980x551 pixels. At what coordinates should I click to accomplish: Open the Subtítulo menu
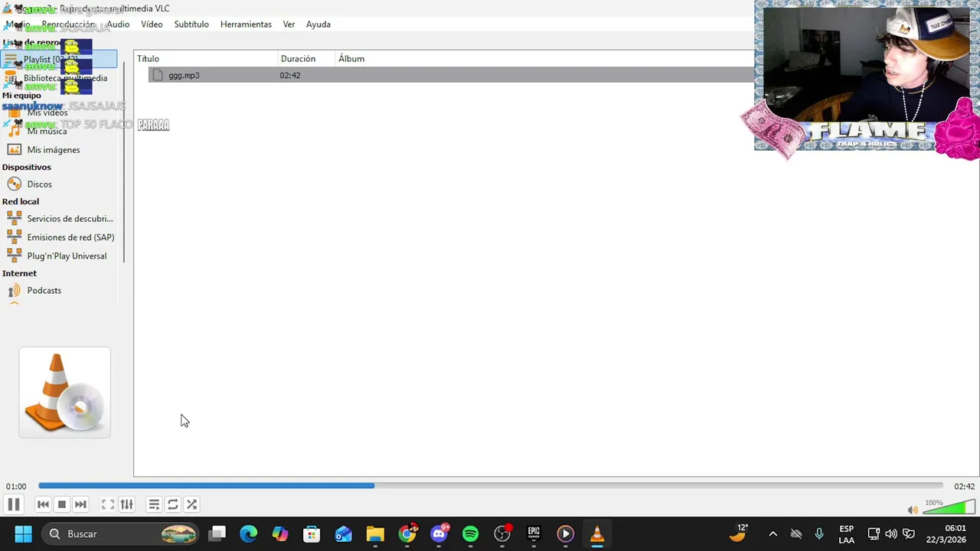point(191,24)
